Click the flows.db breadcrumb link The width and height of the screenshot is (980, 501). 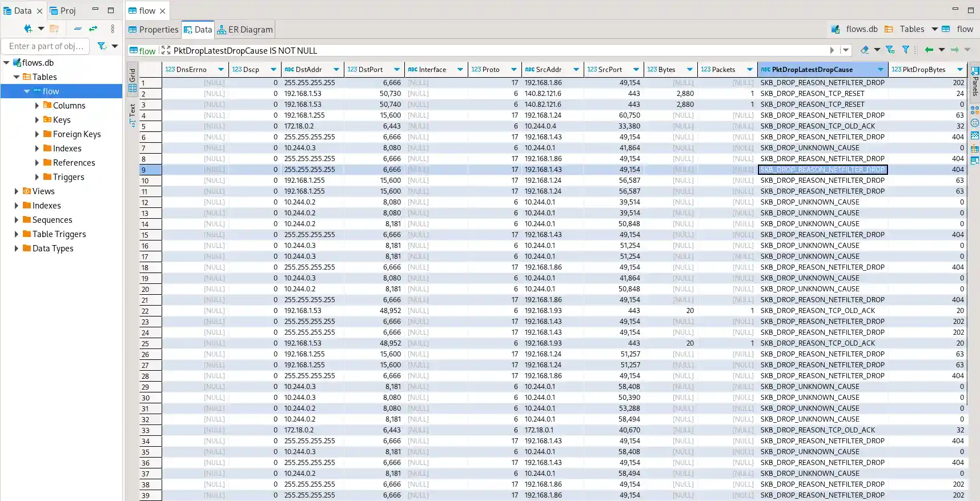(x=861, y=29)
